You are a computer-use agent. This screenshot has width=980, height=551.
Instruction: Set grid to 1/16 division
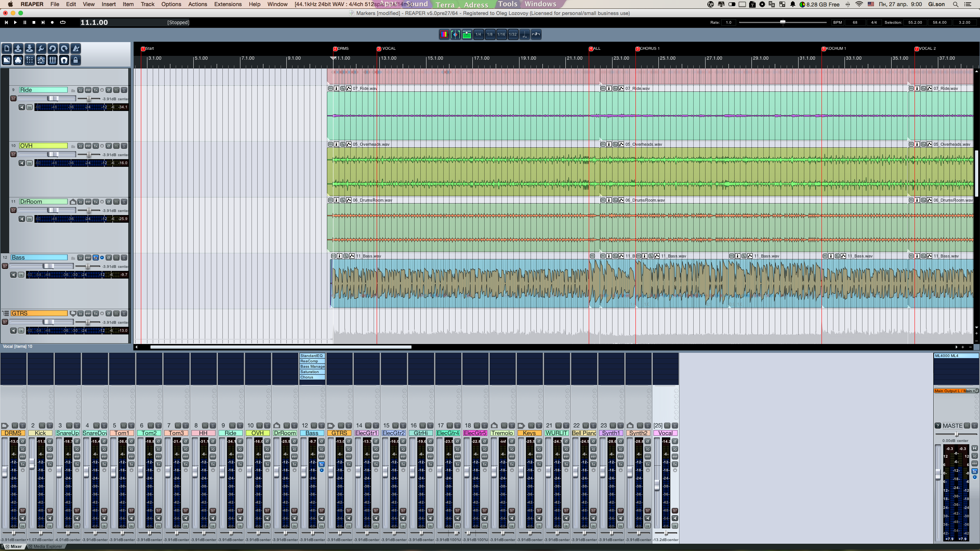pos(501,34)
